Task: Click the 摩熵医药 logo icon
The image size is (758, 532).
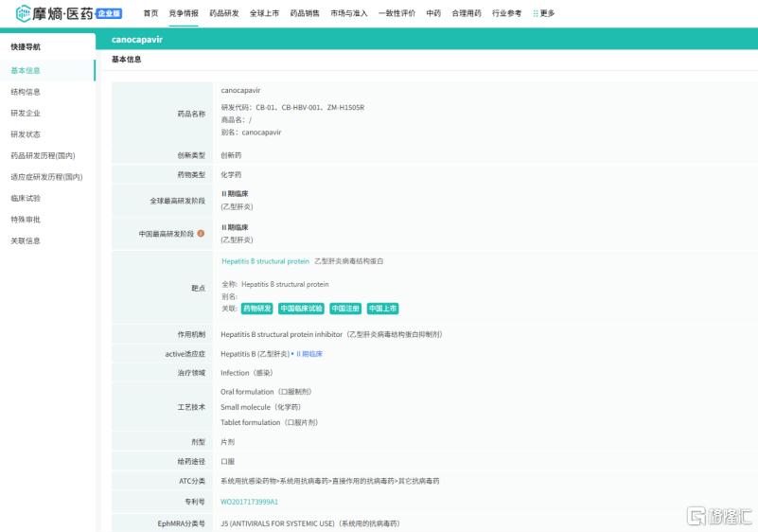Action: (22, 13)
